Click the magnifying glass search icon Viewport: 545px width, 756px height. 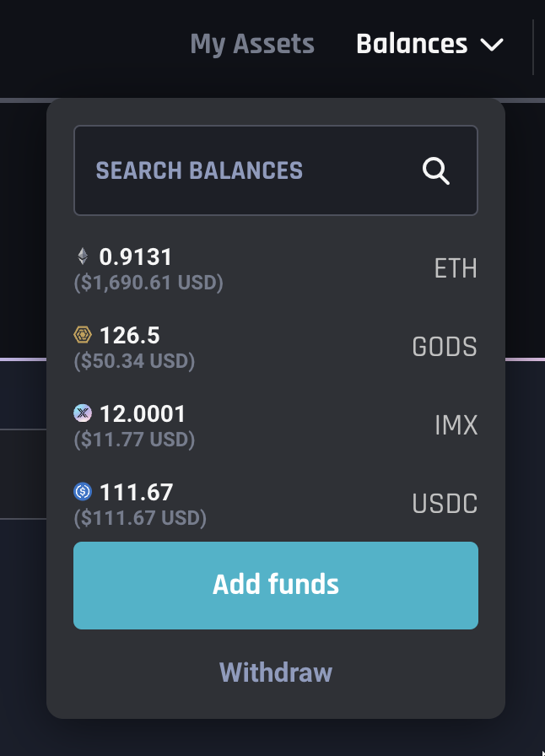(x=436, y=170)
